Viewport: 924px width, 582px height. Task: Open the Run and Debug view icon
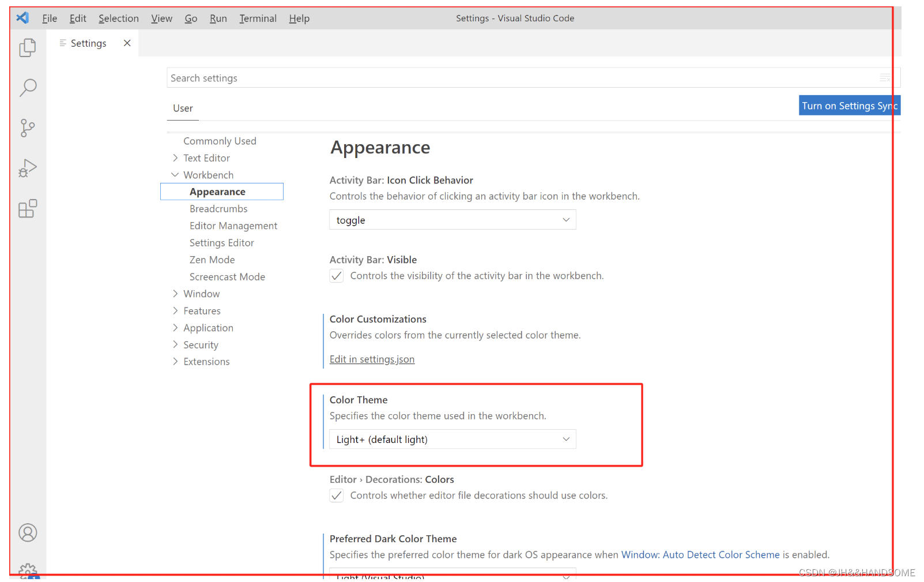click(x=28, y=168)
